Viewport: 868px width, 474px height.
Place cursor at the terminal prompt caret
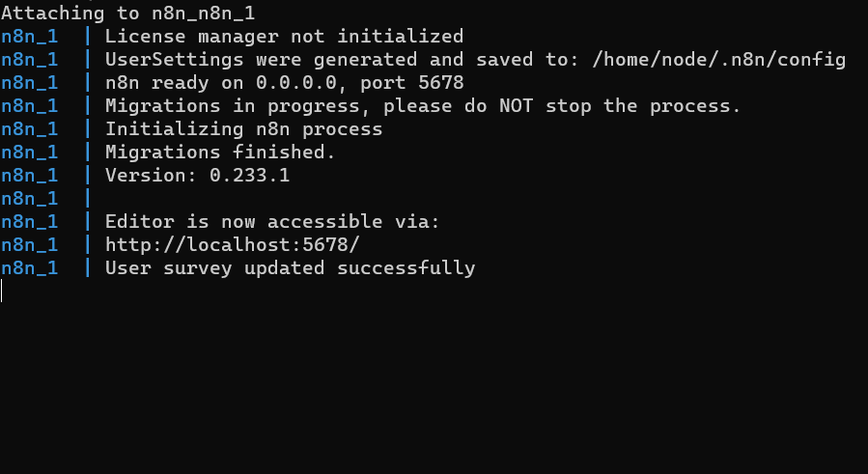click(x=3, y=291)
